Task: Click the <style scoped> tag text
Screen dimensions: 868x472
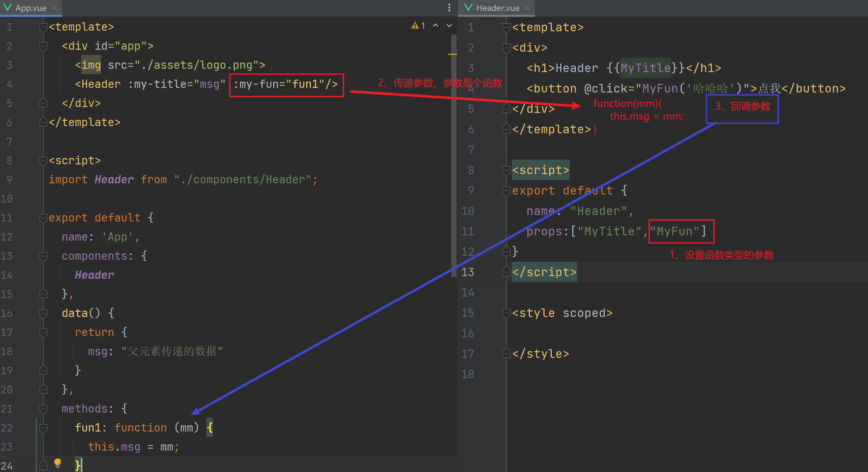Action: pos(562,313)
